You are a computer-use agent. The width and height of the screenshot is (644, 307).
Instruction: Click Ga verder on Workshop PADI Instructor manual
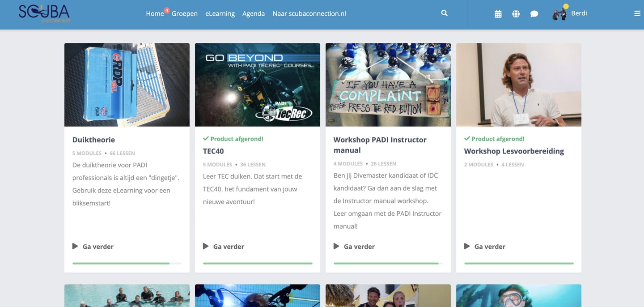(x=359, y=247)
